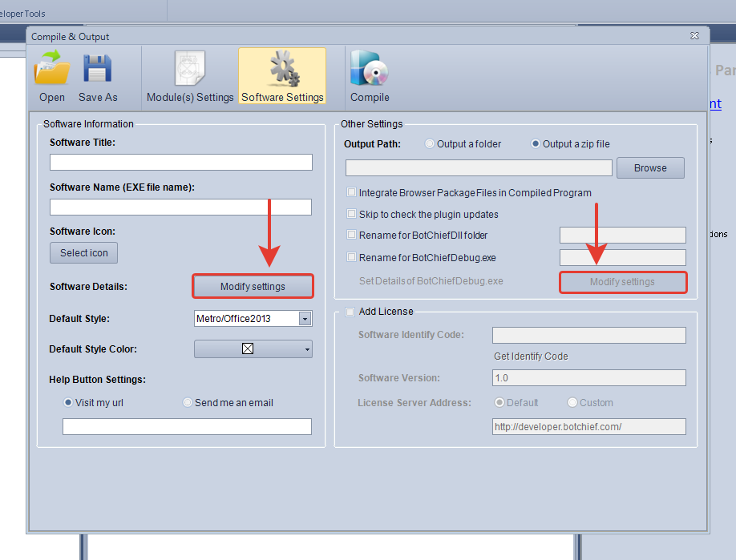Screen dimensions: 736x560
Task: Expand the Default Style dropdown
Action: pyautogui.click(x=305, y=319)
